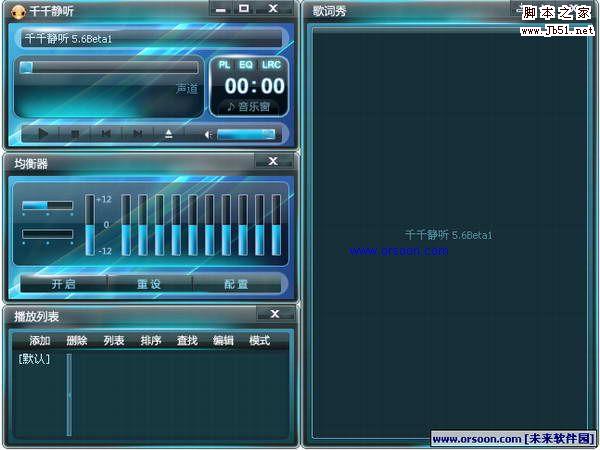Select the [默认] playlist entry
This screenshot has height=450, width=600.
34,359
